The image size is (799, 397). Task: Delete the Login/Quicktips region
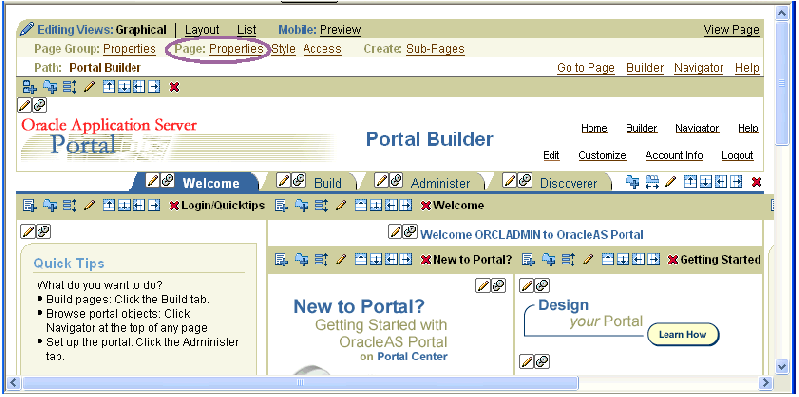tap(174, 206)
